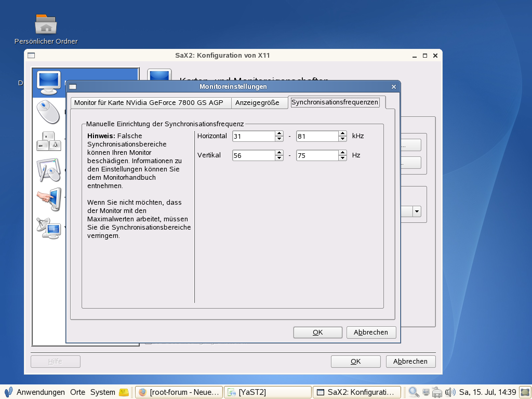This screenshot has width=532, height=399.
Task: Select the graphics tablet icon in sidebar
Action: click(48, 170)
